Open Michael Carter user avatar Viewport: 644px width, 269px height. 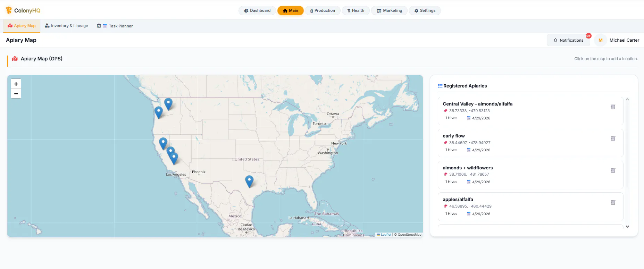600,40
